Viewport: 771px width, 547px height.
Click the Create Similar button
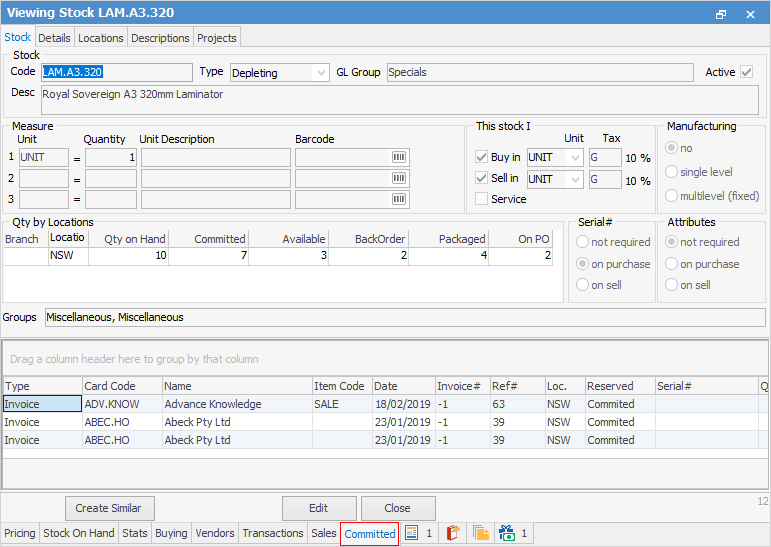[x=110, y=508]
